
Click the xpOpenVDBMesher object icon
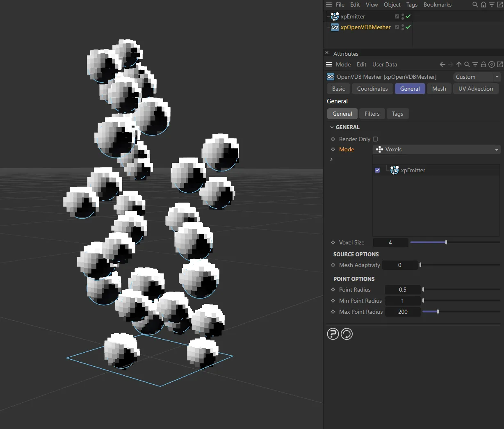click(x=335, y=27)
